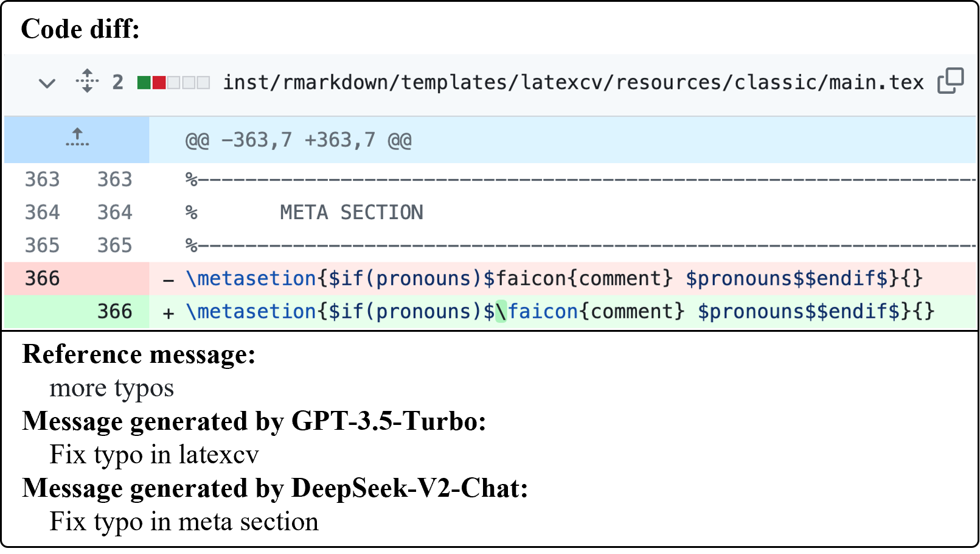Image resolution: width=980 pixels, height=554 pixels.
Task: Click the minus marker on removed line
Action: 169,279
